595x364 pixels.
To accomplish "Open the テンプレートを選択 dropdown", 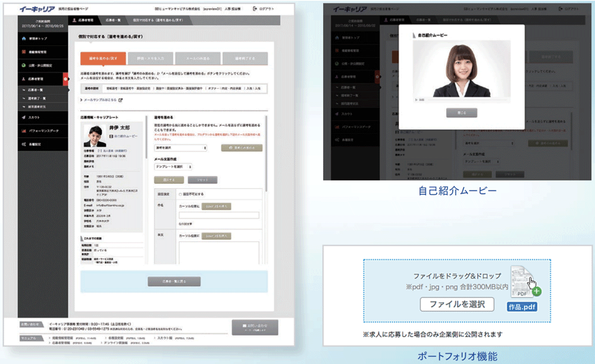I will click(173, 167).
